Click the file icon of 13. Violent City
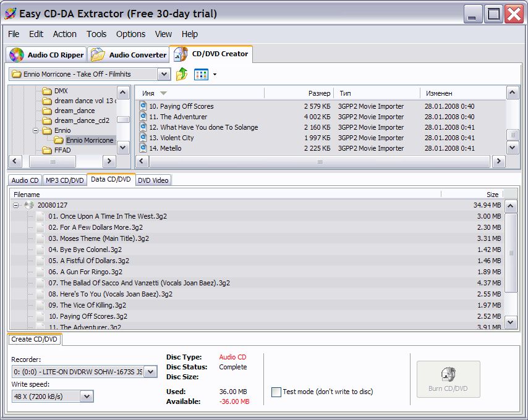Viewport: 528px width, 420px height. [x=143, y=138]
